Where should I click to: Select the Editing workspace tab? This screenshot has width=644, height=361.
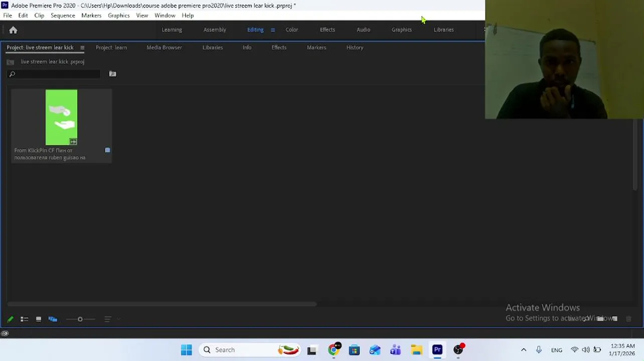[x=255, y=30]
